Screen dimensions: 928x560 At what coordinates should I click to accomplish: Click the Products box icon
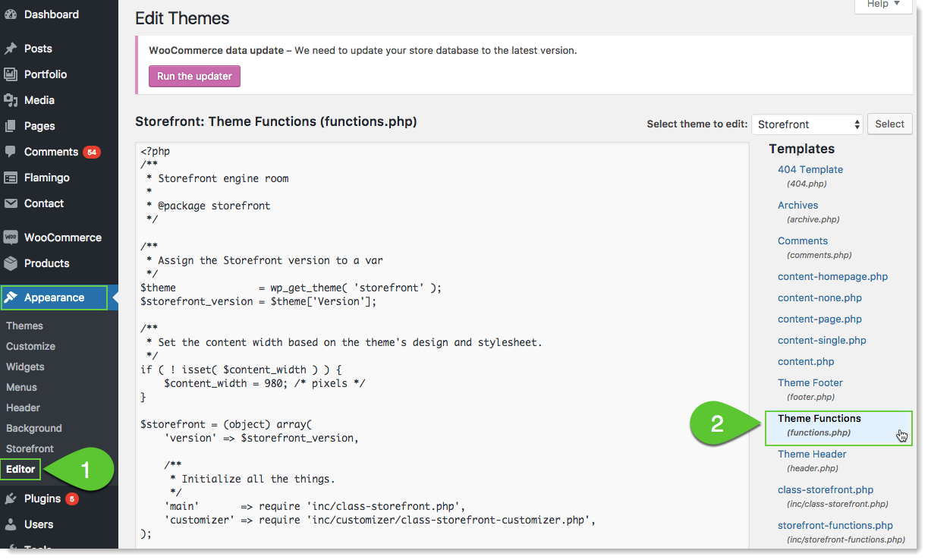11,263
